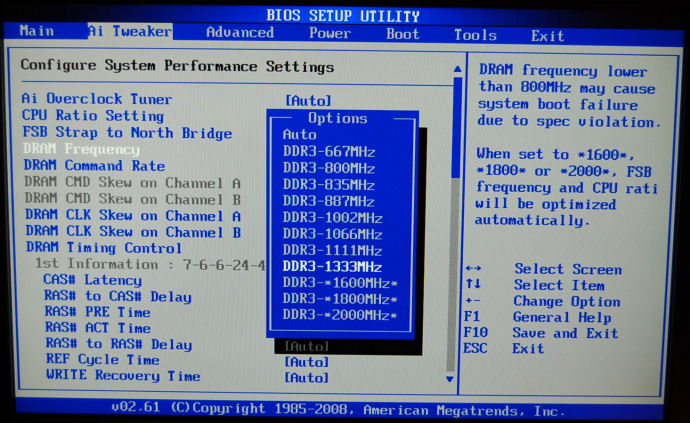Open the Advanced tab

(240, 32)
